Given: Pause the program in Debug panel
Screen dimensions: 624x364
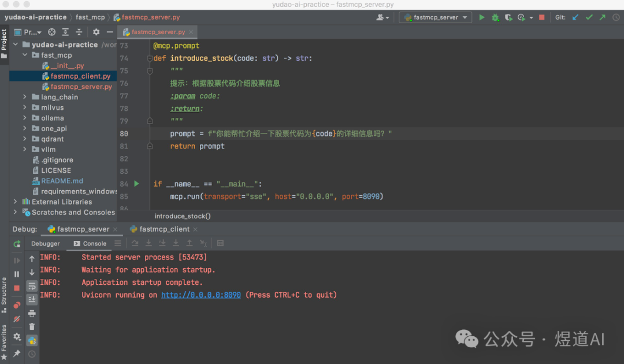Looking at the screenshot, I should click(x=17, y=274).
